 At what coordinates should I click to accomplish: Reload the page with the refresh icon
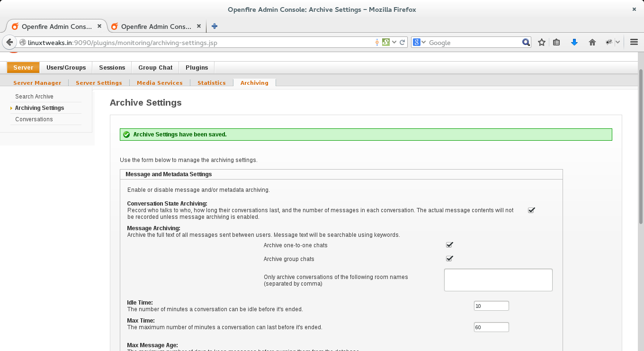click(x=402, y=42)
